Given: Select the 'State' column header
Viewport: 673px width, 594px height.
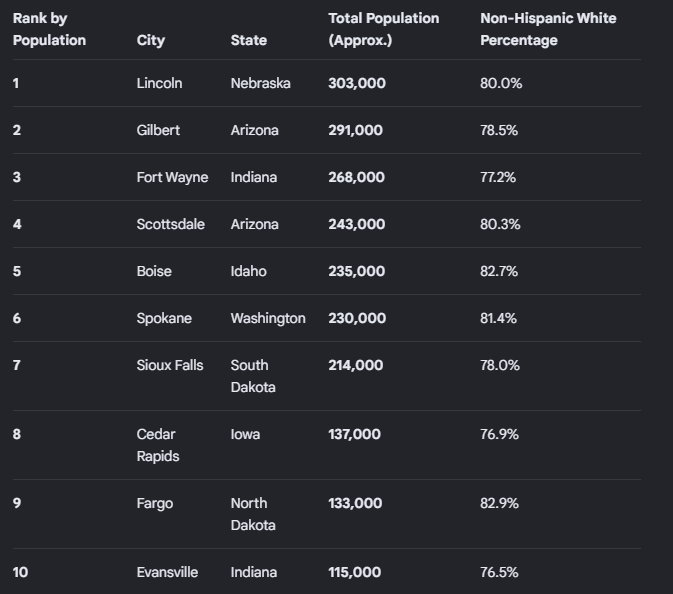Looking at the screenshot, I should click(x=249, y=40).
